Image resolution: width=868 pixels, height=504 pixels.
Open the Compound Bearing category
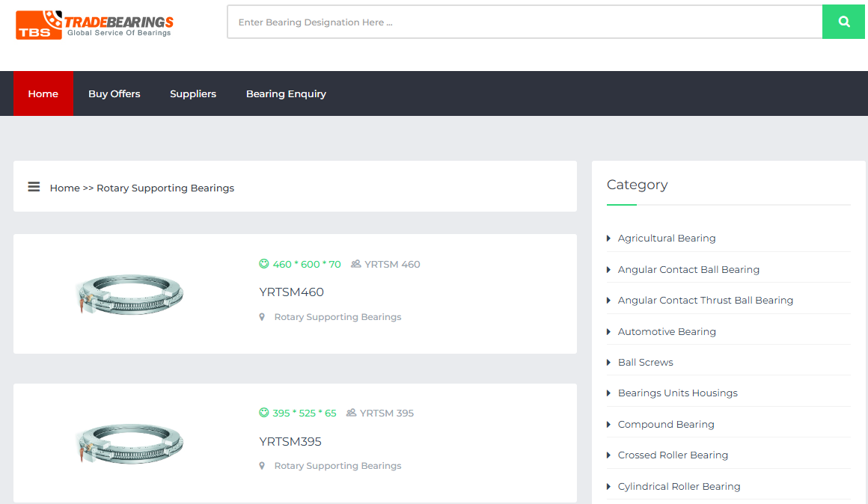(666, 424)
